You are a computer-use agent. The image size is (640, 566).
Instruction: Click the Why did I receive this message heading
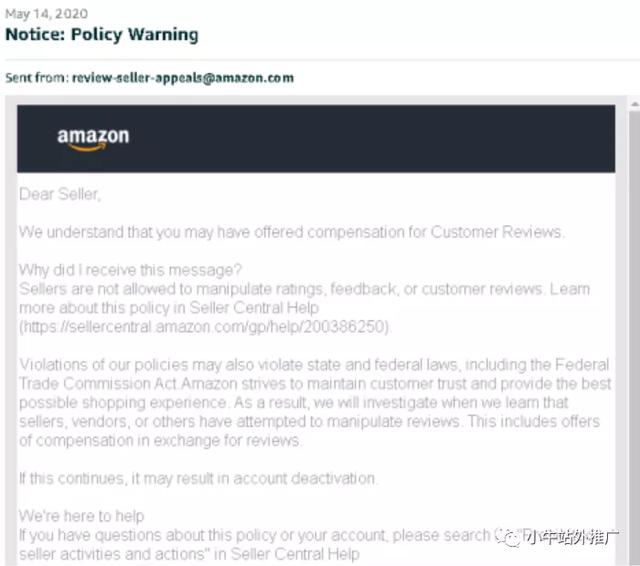click(x=130, y=270)
